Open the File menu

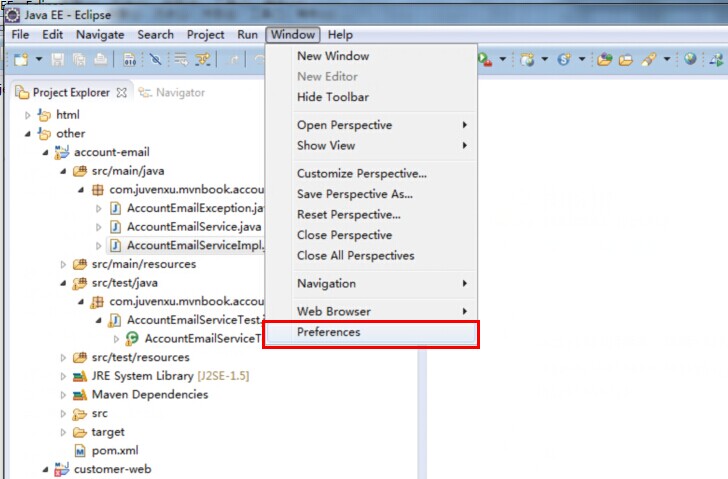point(20,35)
